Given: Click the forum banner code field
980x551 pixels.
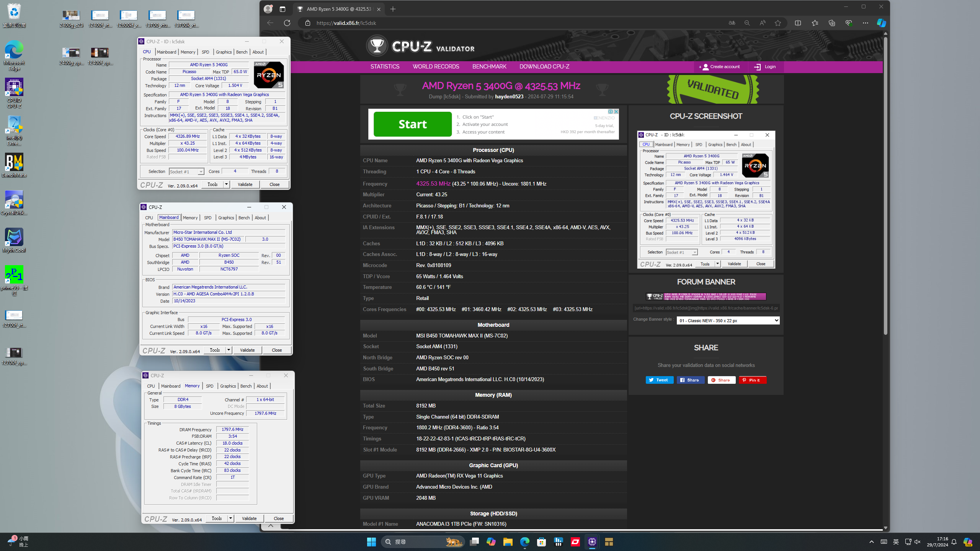Looking at the screenshot, I should [706, 308].
